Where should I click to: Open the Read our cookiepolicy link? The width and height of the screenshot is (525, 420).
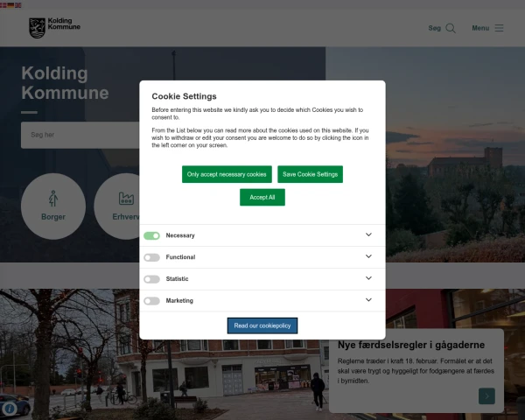[262, 325]
